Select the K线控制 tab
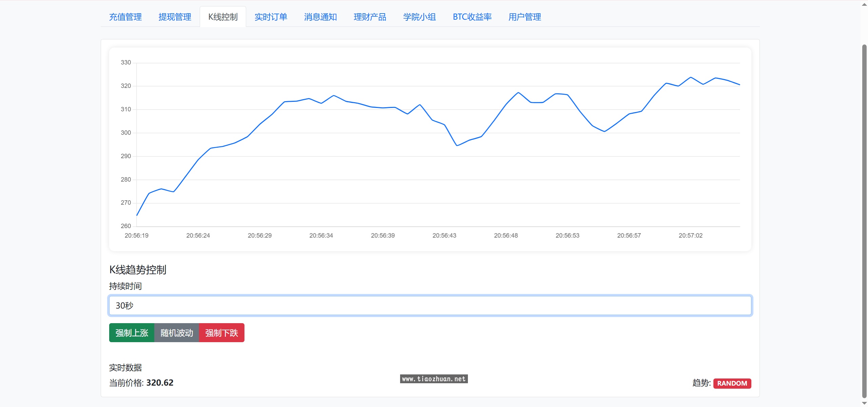Image resolution: width=868 pixels, height=407 pixels. click(x=223, y=17)
